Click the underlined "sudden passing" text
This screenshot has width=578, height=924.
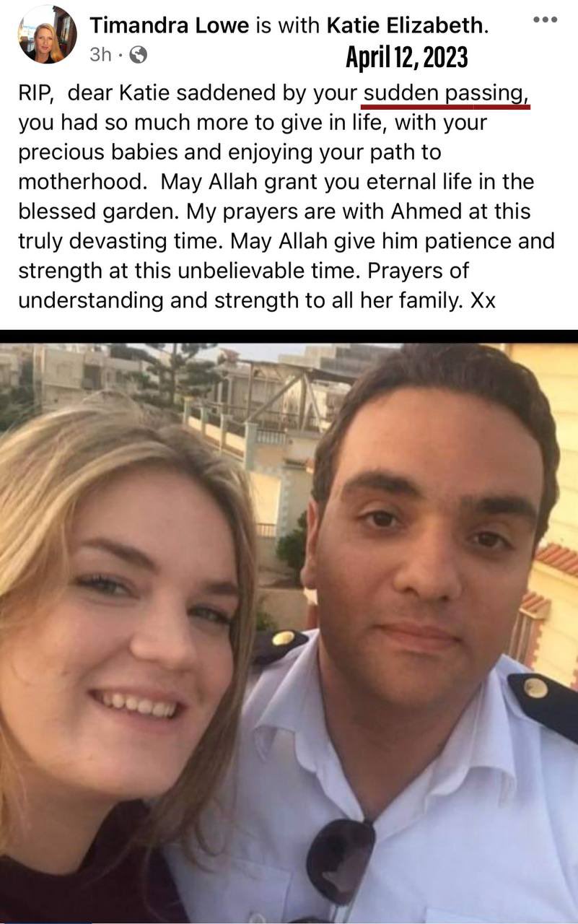tap(447, 93)
